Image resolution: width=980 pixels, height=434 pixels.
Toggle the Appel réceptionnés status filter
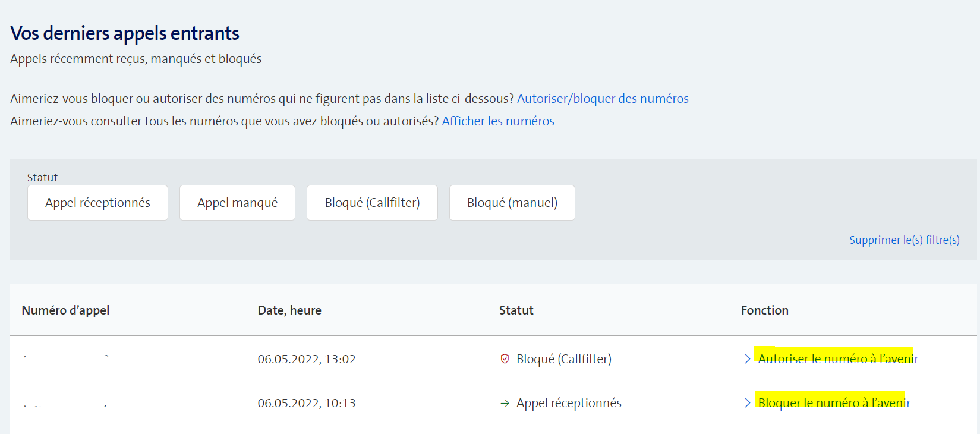(x=97, y=203)
